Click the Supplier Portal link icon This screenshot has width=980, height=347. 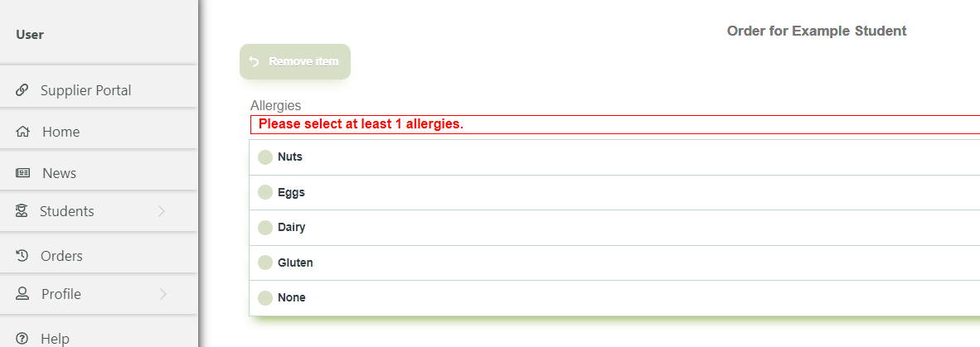[x=22, y=90]
